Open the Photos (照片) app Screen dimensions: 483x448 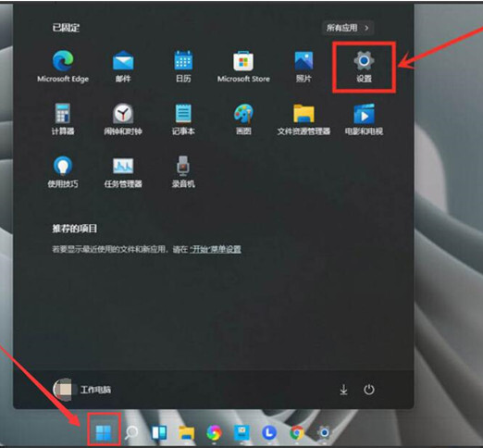pyautogui.click(x=303, y=67)
